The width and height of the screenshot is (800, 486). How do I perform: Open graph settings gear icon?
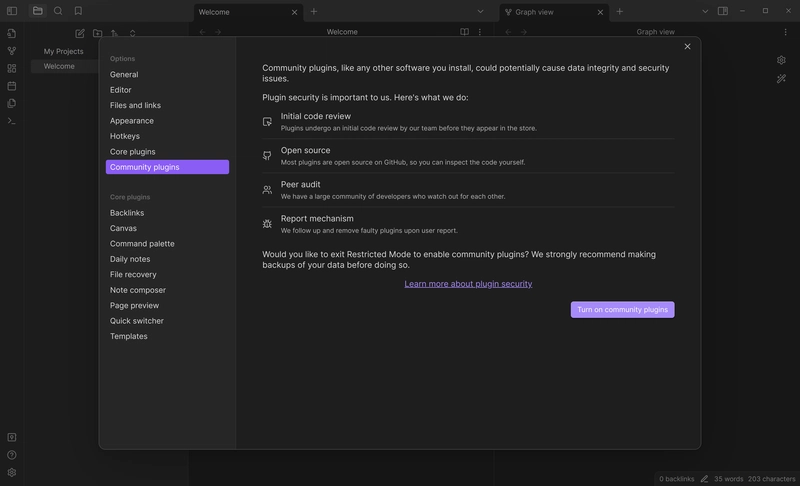[781, 60]
